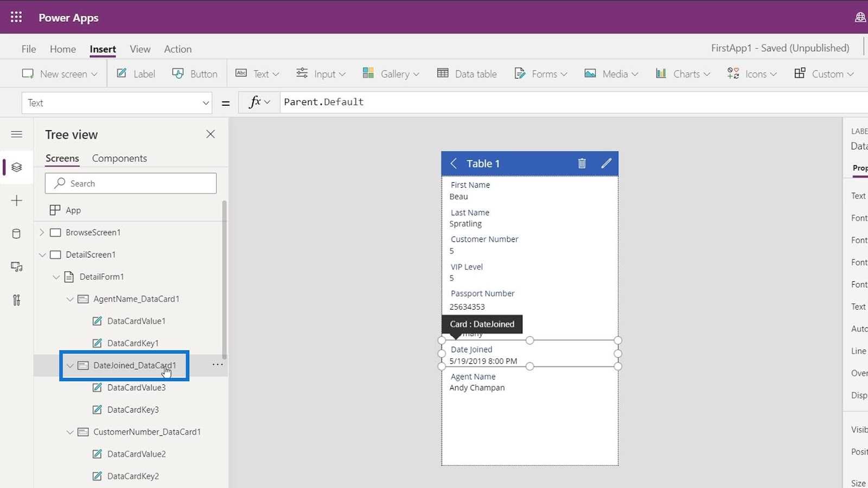This screenshot has height=488, width=868.
Task: Select the DetailForm1 form node
Action: click(x=101, y=277)
